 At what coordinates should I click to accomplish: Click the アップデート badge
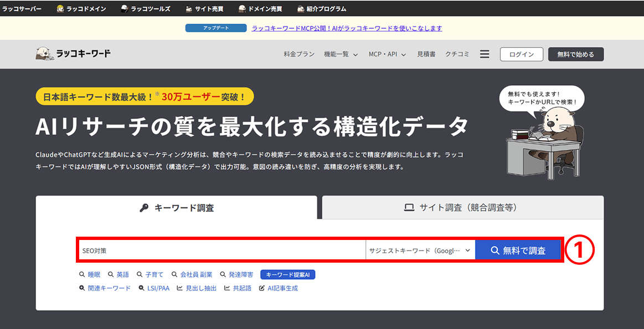(215, 28)
